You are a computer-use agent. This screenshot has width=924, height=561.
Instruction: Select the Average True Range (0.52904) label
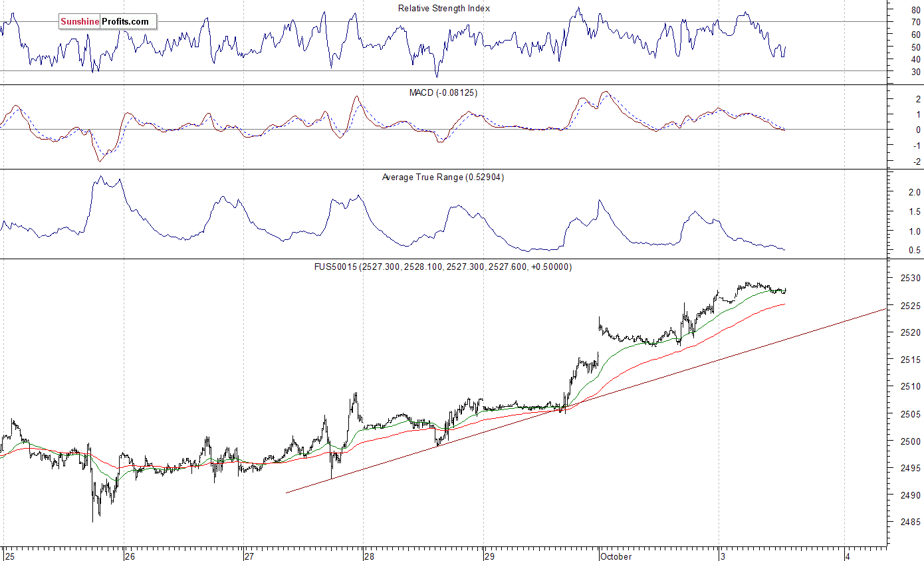(x=443, y=177)
